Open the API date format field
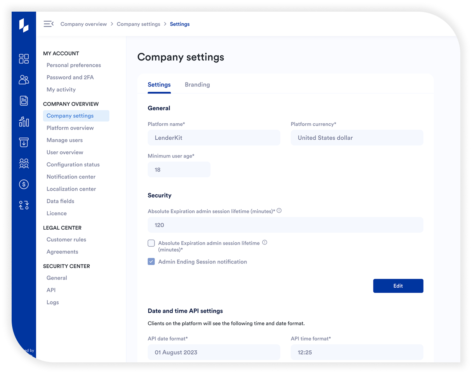Image resolution: width=472 pixels, height=374 pixels. click(214, 352)
